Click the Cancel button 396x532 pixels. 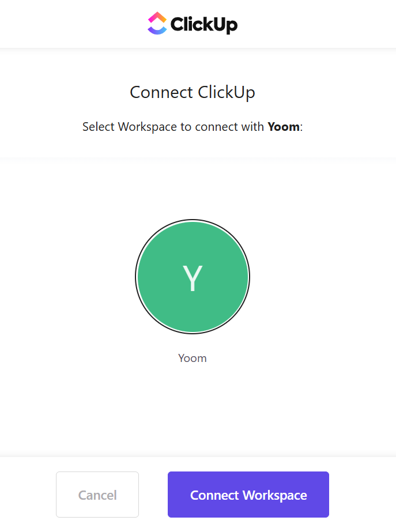pyautogui.click(x=97, y=495)
